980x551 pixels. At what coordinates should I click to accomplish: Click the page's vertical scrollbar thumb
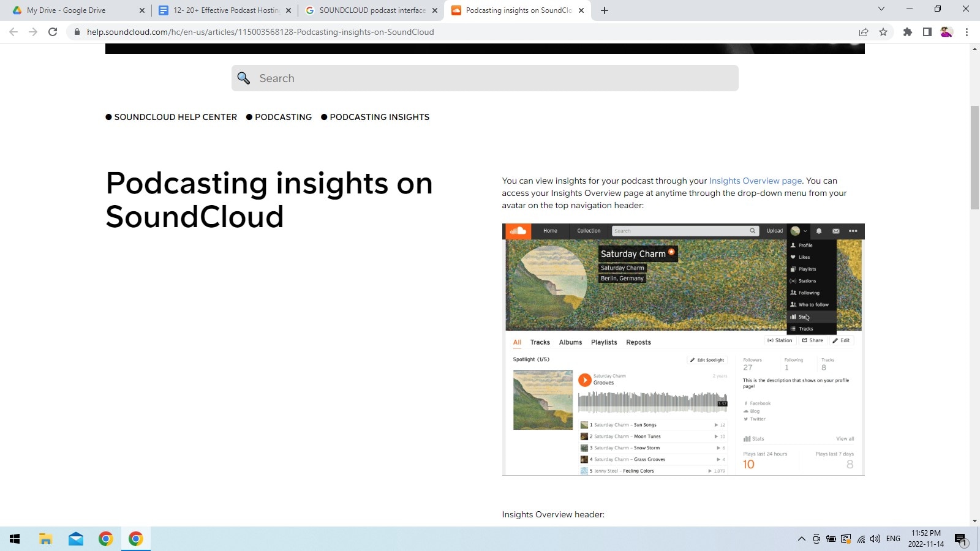point(974,158)
